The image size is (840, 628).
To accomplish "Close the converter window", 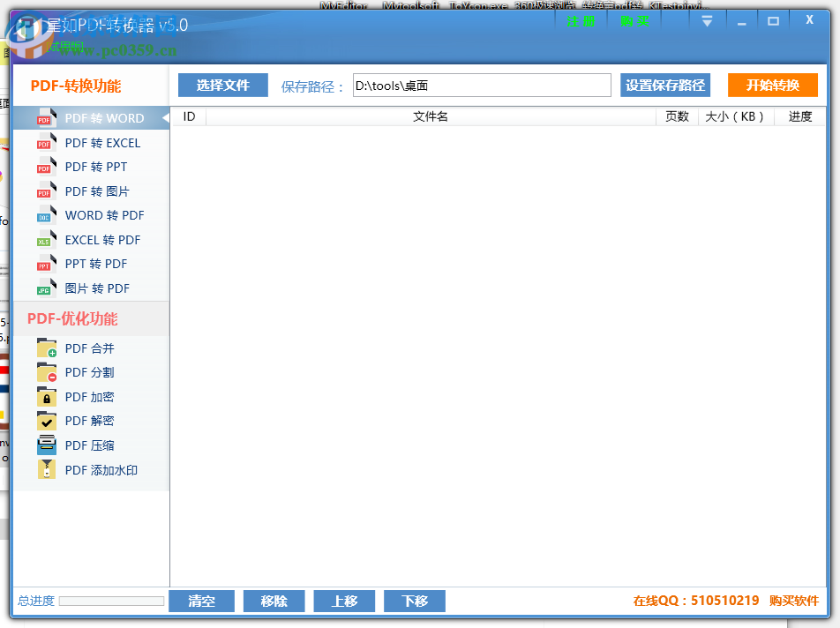I will (809, 19).
